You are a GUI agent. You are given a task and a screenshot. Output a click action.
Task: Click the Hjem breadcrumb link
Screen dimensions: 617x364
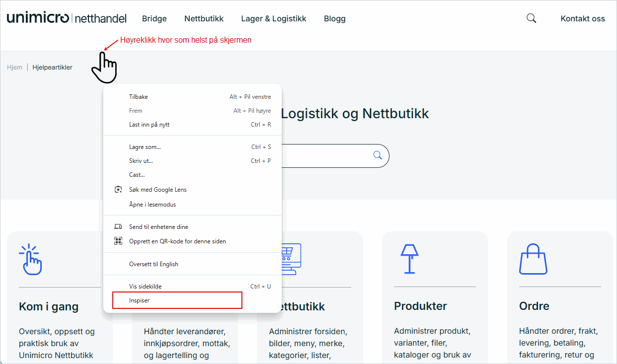click(x=14, y=68)
